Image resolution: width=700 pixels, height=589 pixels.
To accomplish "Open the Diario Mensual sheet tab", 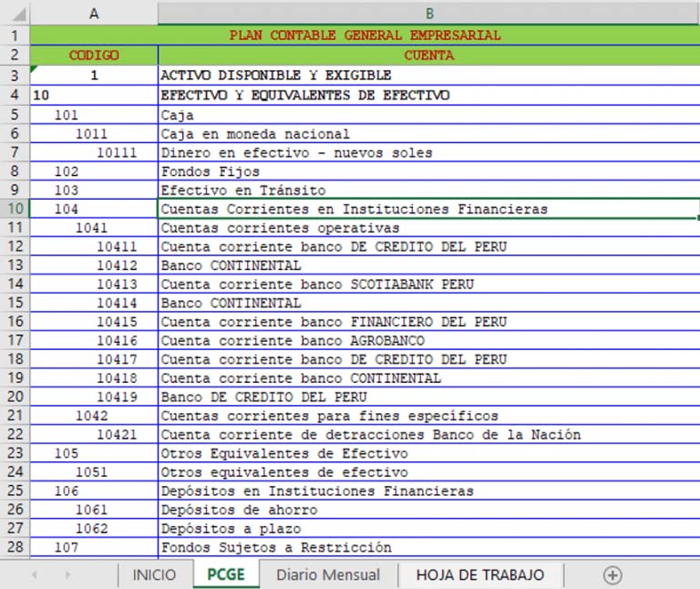I will [x=327, y=575].
